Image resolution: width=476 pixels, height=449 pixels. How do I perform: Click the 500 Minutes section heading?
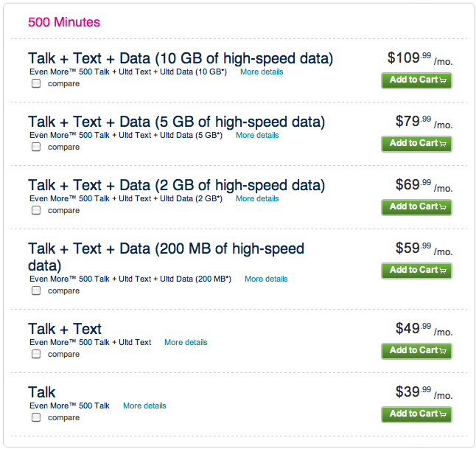[x=64, y=22]
